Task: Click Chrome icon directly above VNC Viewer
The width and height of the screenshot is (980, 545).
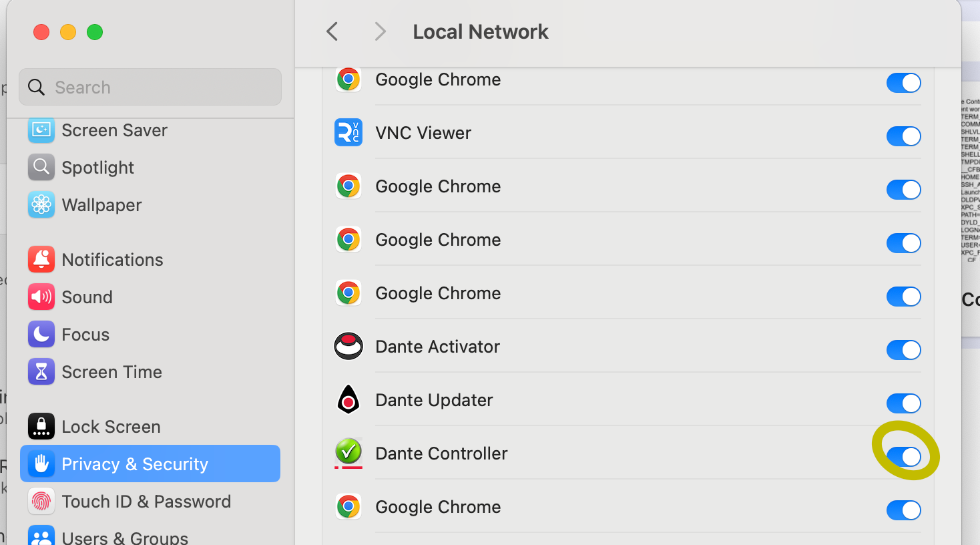Action: [348, 79]
